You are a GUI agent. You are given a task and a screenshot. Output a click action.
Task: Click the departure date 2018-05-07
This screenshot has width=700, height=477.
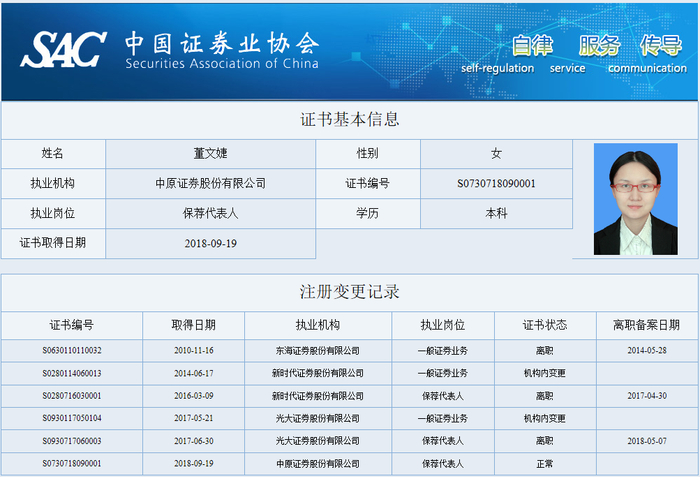(647, 441)
